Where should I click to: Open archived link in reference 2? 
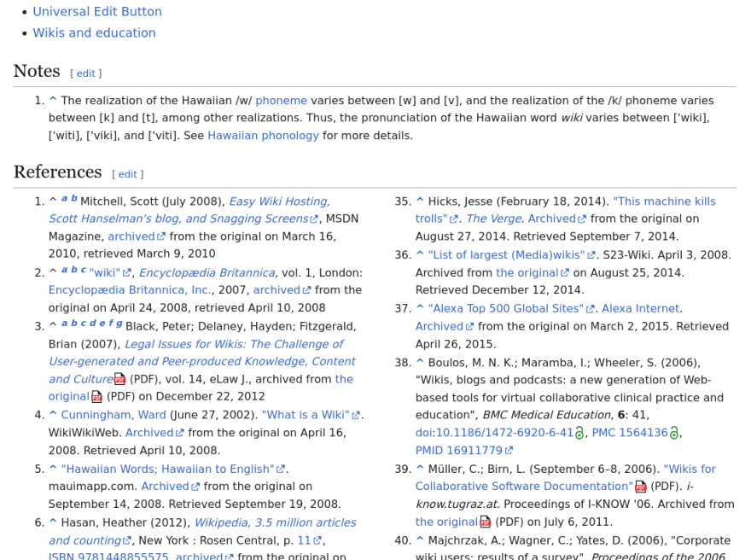click(282, 290)
